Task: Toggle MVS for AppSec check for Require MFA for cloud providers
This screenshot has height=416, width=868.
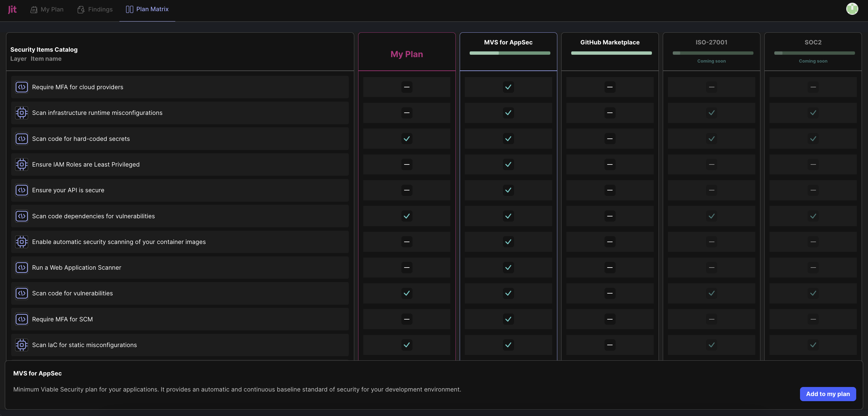Action: click(x=508, y=87)
